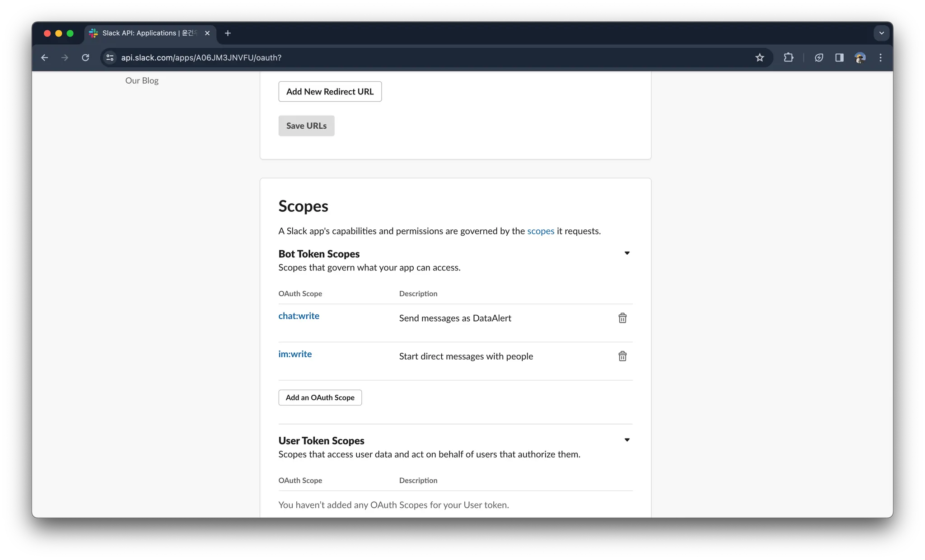This screenshot has width=925, height=560.
Task: Open the tab search dropdown
Action: pos(881,33)
